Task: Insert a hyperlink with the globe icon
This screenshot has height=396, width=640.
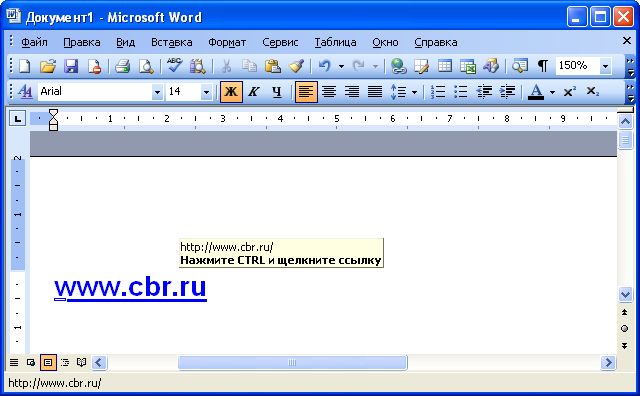Action: [398, 66]
